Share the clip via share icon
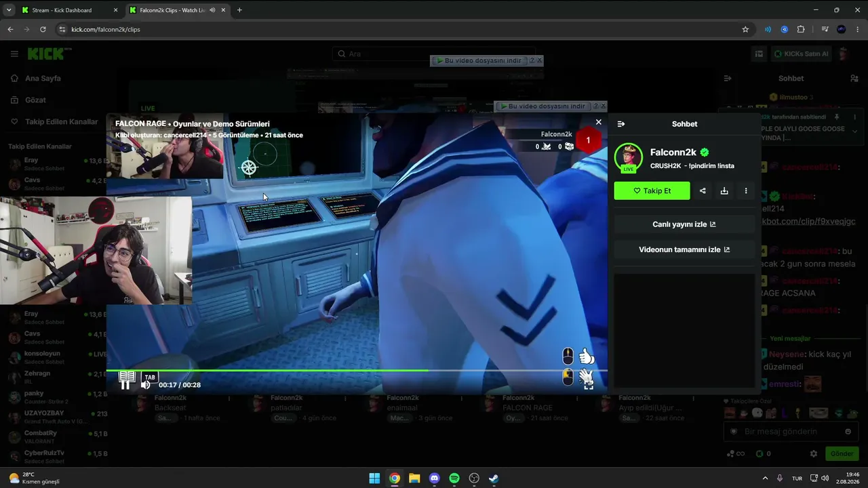Viewport: 868px width, 488px height. (703, 191)
